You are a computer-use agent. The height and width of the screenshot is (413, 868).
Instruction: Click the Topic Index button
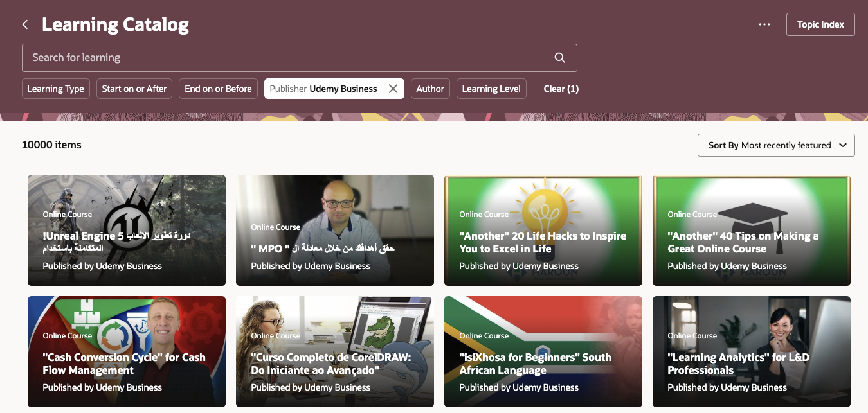(820, 24)
